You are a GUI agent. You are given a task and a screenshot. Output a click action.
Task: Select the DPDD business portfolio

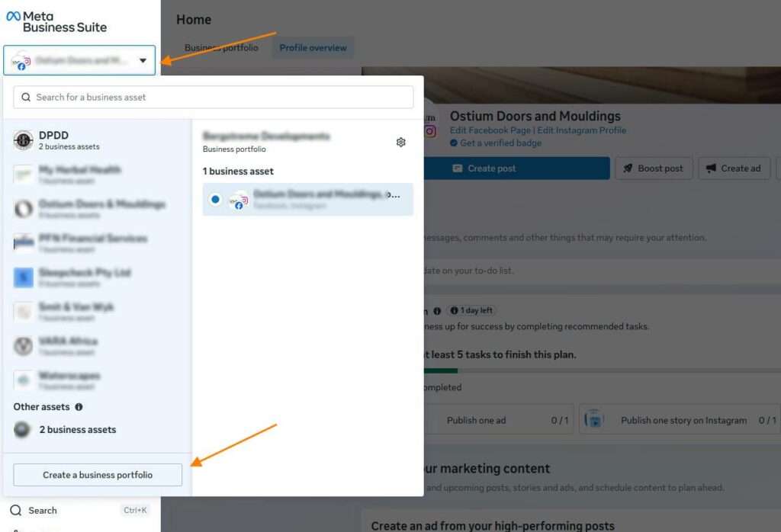pos(98,139)
